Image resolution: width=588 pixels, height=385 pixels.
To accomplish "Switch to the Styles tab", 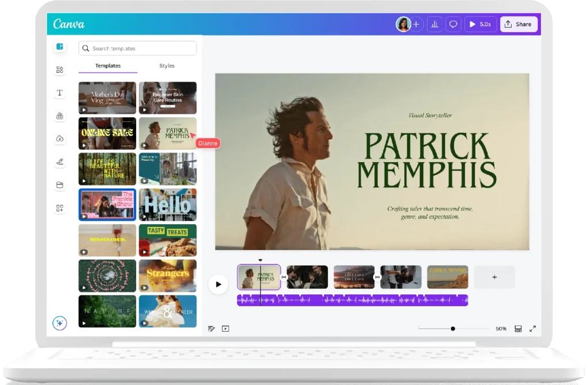I will [167, 66].
